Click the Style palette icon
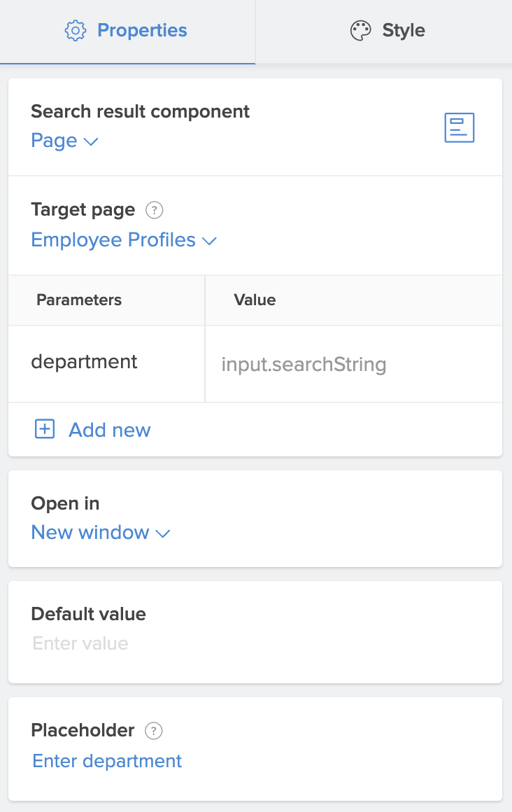Image resolution: width=512 pixels, height=812 pixels. coord(360,31)
